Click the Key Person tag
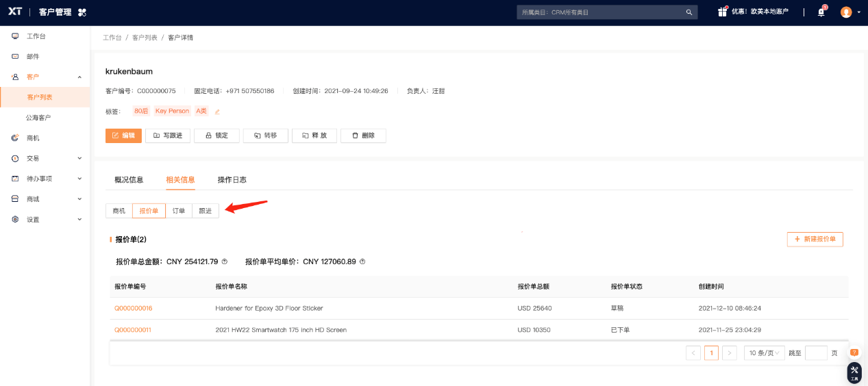This screenshot has width=868, height=386. 172,111
